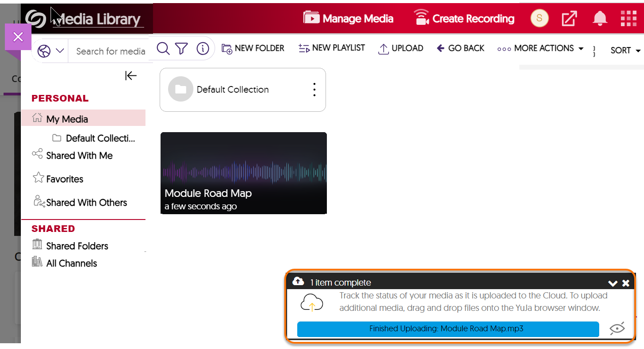Click the New Folder button
This screenshot has width=644, height=349.
(x=253, y=48)
